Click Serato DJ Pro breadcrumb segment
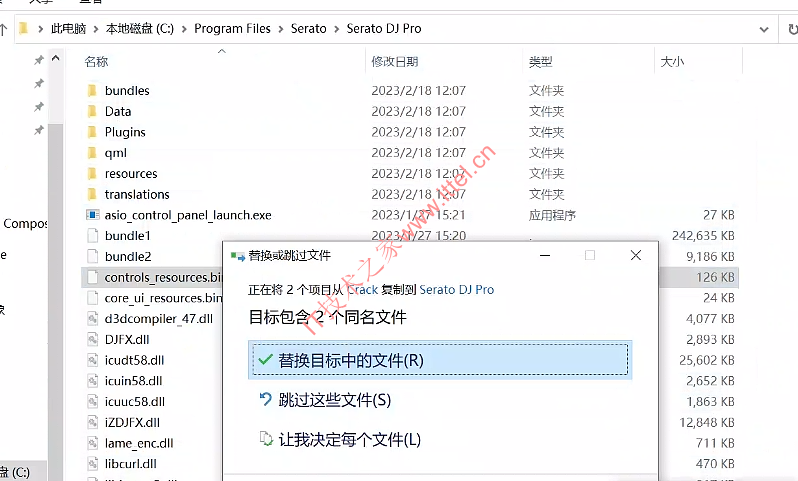 [x=384, y=29]
